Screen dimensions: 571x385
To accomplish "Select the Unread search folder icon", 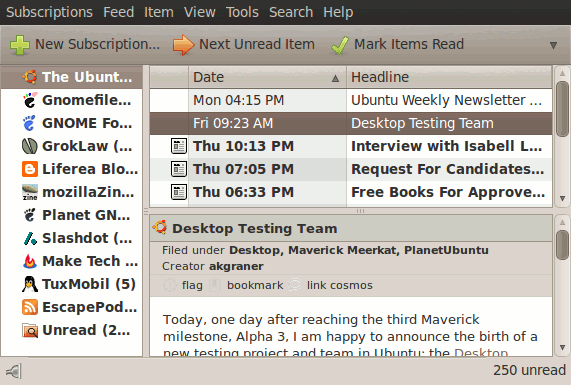I will (x=29, y=330).
